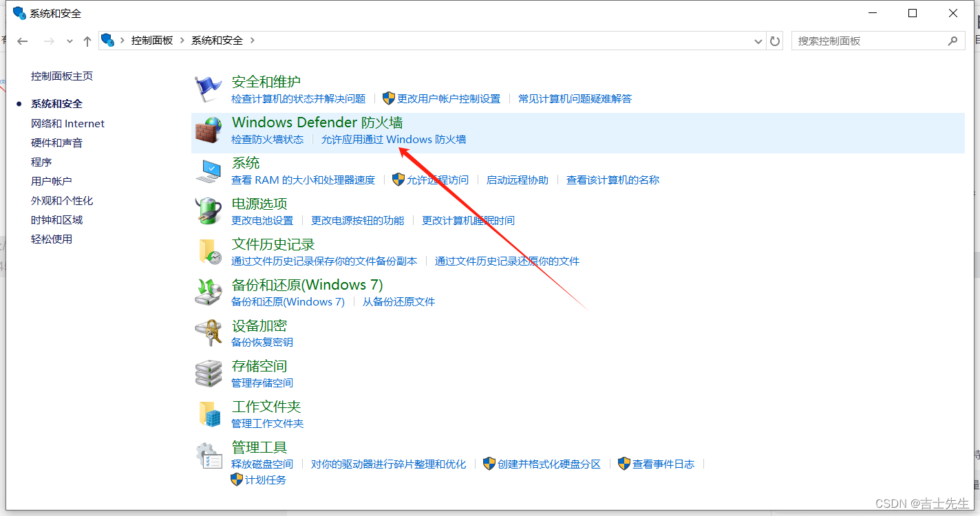
Task: Open recent locations dropdown arrow
Action: [x=70, y=41]
